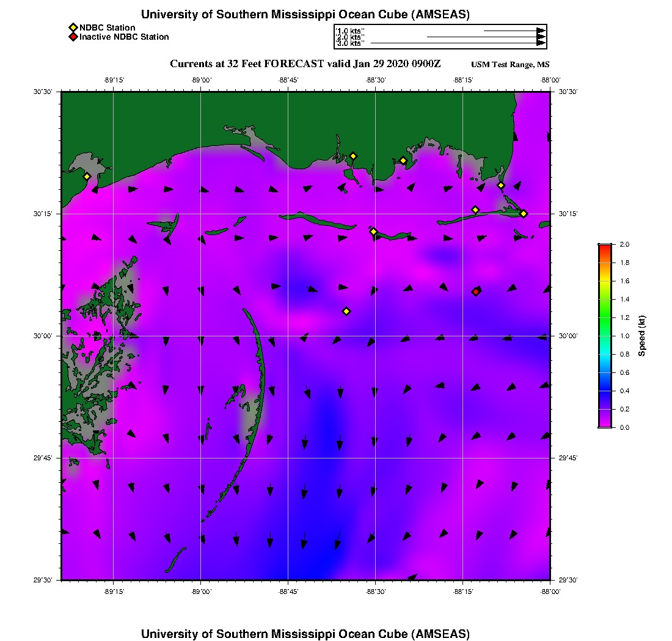
Task: Click the "Speed (kt)" colorbar label
Action: tap(641, 336)
